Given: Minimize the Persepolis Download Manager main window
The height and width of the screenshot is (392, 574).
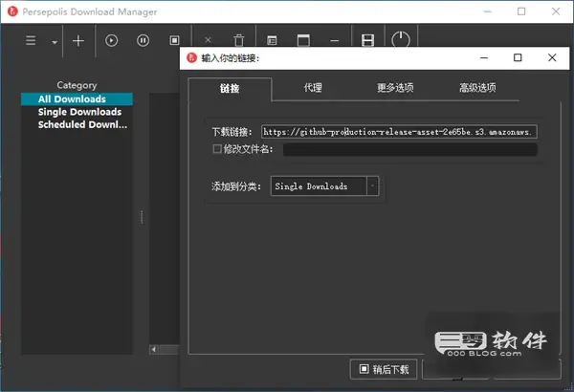Looking at the screenshot, I should pyautogui.click(x=488, y=11).
